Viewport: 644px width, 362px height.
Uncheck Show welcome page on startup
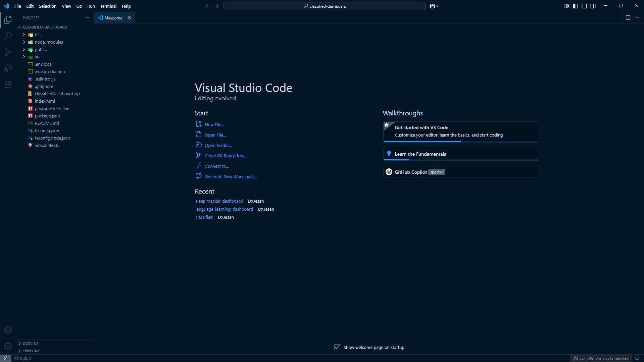[337, 347]
